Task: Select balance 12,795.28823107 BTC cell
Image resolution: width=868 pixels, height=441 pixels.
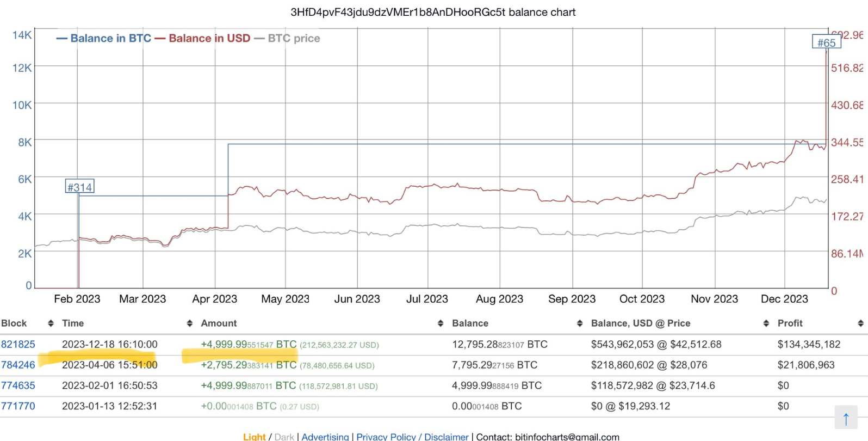Action: tap(500, 345)
